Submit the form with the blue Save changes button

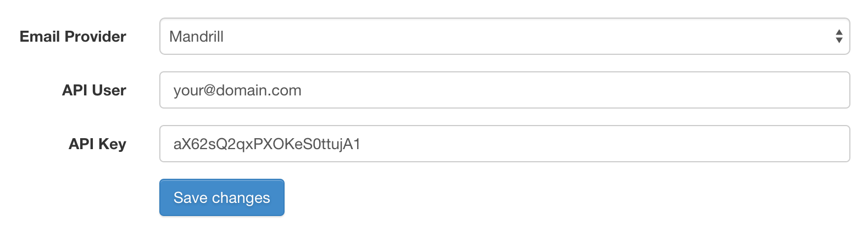[222, 197]
